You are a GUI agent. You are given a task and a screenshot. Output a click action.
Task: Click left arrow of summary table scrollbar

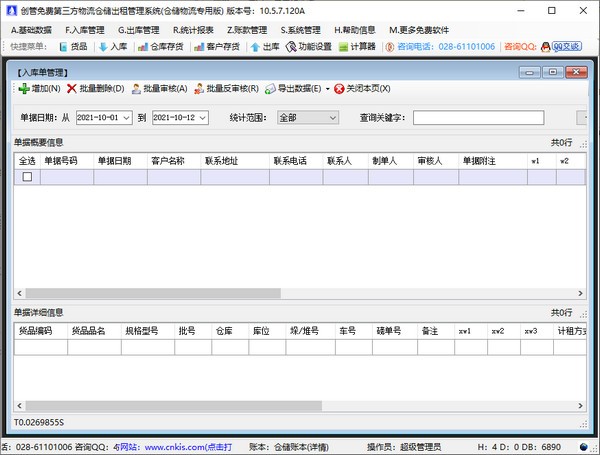coord(20,294)
